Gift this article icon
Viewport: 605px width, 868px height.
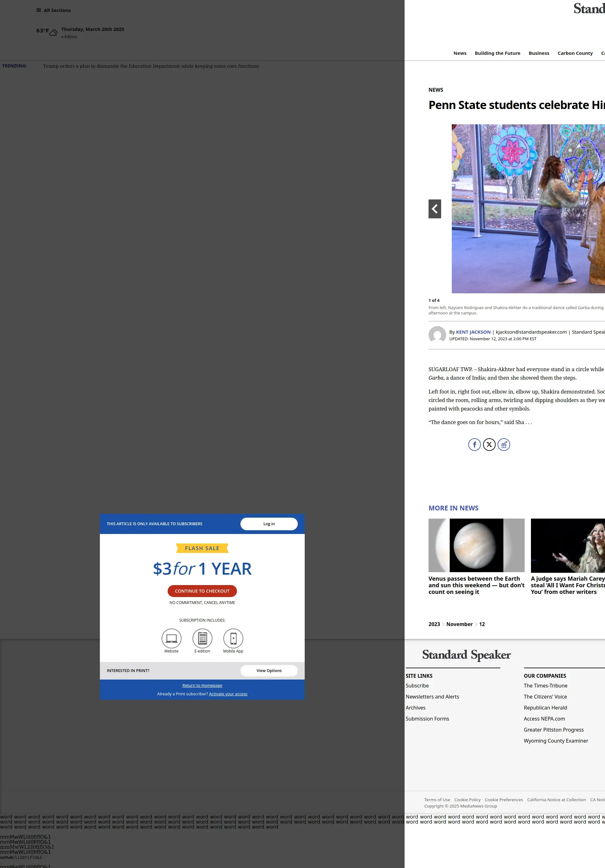[x=504, y=445]
